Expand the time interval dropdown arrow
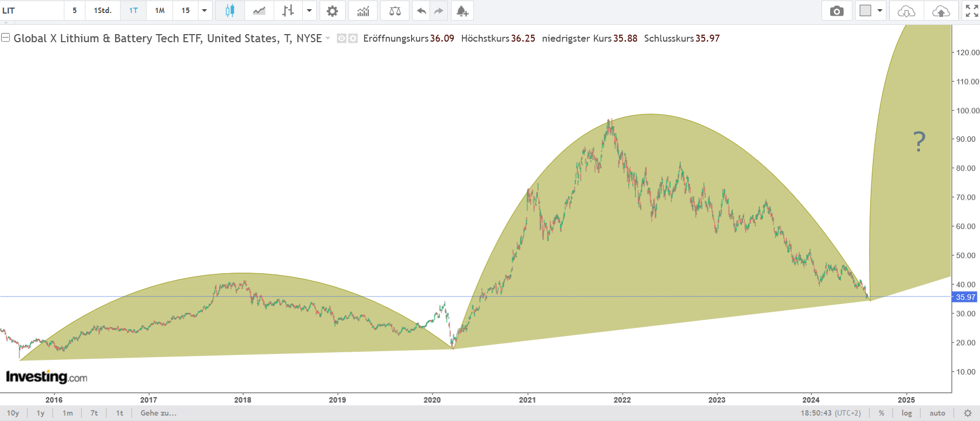980x421 pixels. pos(204,11)
